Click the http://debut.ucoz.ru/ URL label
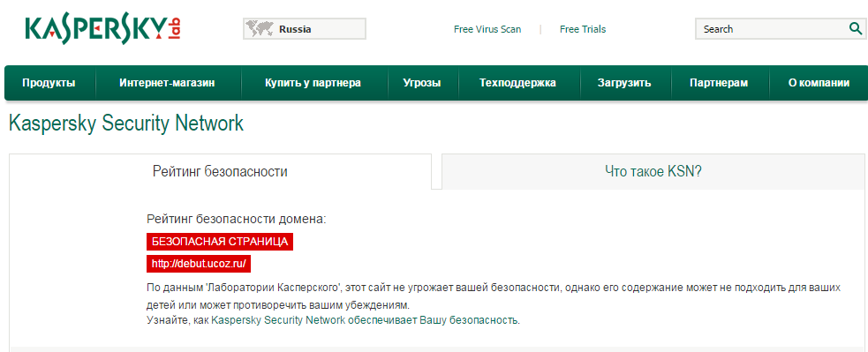The height and width of the screenshot is (352, 868). click(199, 264)
